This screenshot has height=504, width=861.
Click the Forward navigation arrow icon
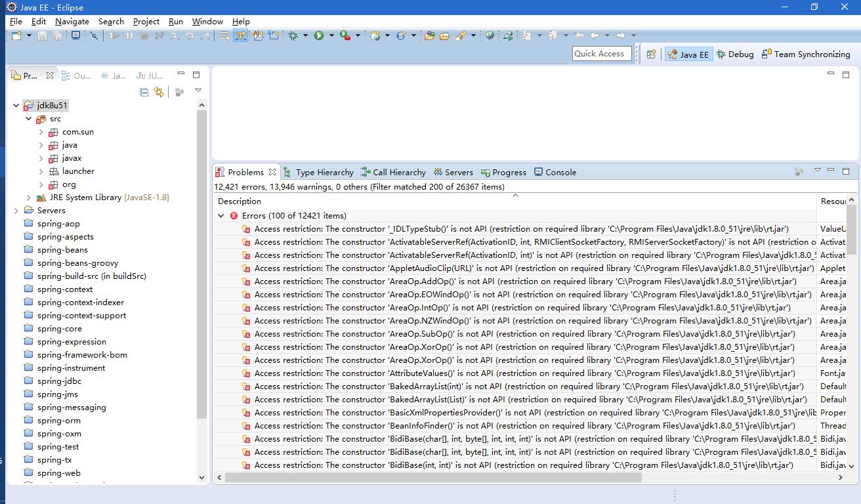[620, 35]
